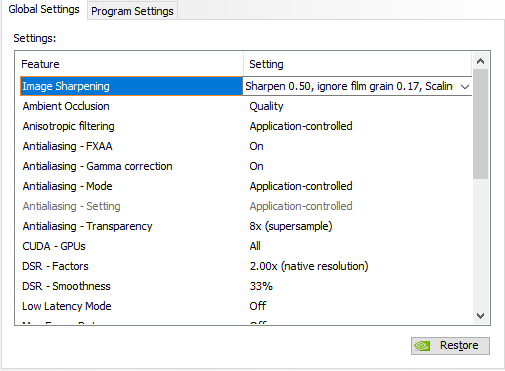Image resolution: width=505 pixels, height=371 pixels.
Task: Select the Anisotropic filtering feature
Action: [x=68, y=126]
